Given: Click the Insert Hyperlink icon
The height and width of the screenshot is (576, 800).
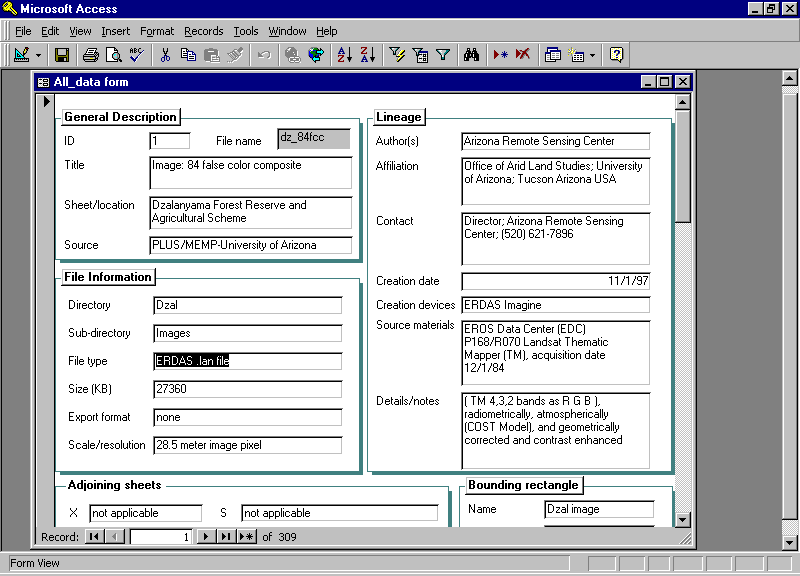Looking at the screenshot, I should click(292, 55).
